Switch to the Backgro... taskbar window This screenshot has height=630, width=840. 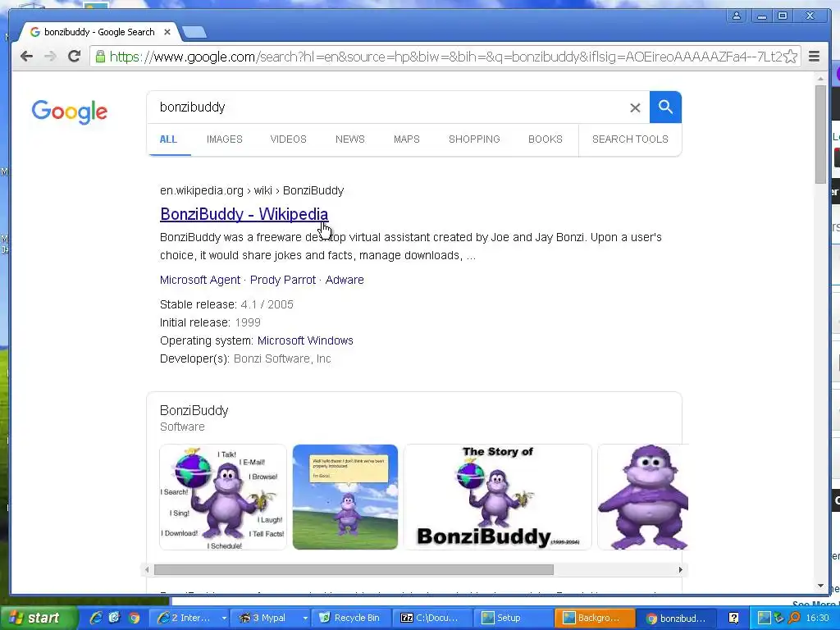(x=595, y=619)
